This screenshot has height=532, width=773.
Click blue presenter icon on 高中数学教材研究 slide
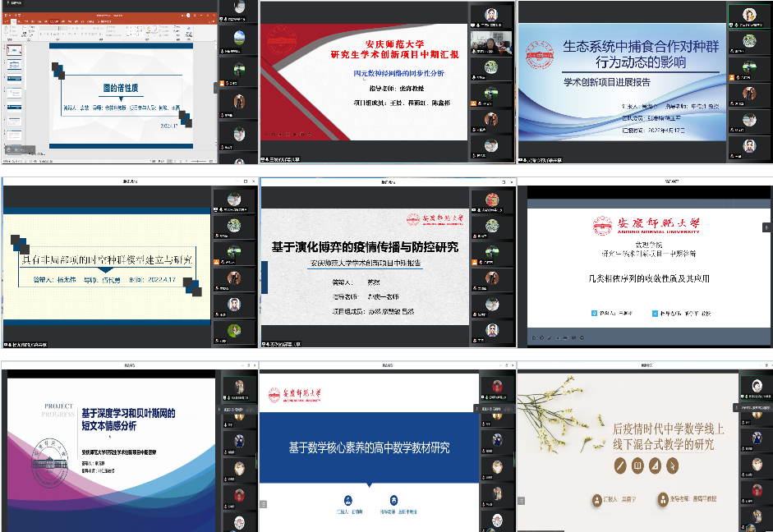tap(349, 499)
